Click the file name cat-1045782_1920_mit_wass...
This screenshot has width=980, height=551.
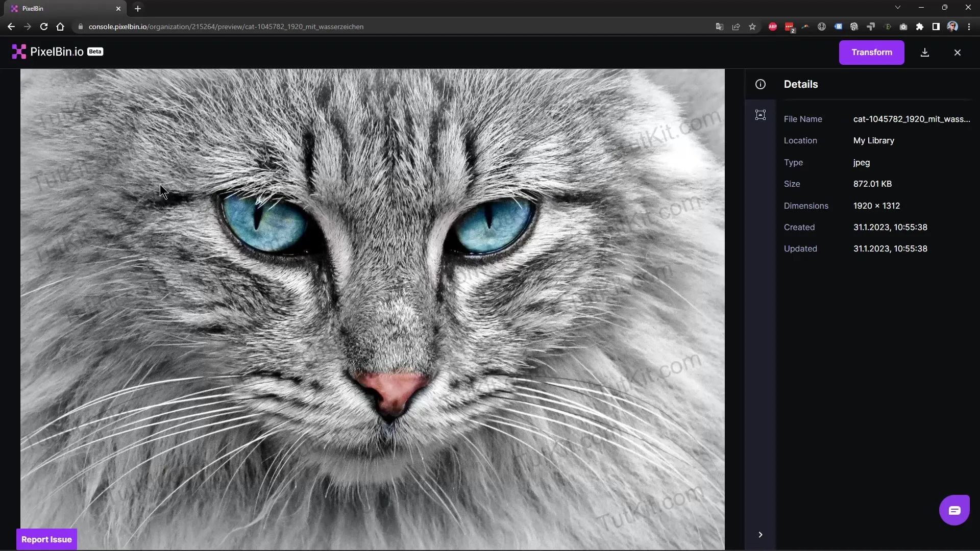(x=912, y=119)
